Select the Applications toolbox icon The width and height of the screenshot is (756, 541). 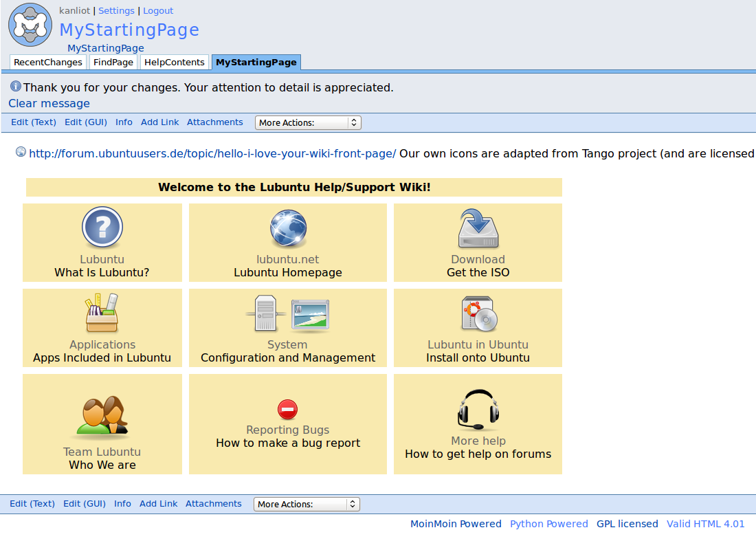point(102,314)
